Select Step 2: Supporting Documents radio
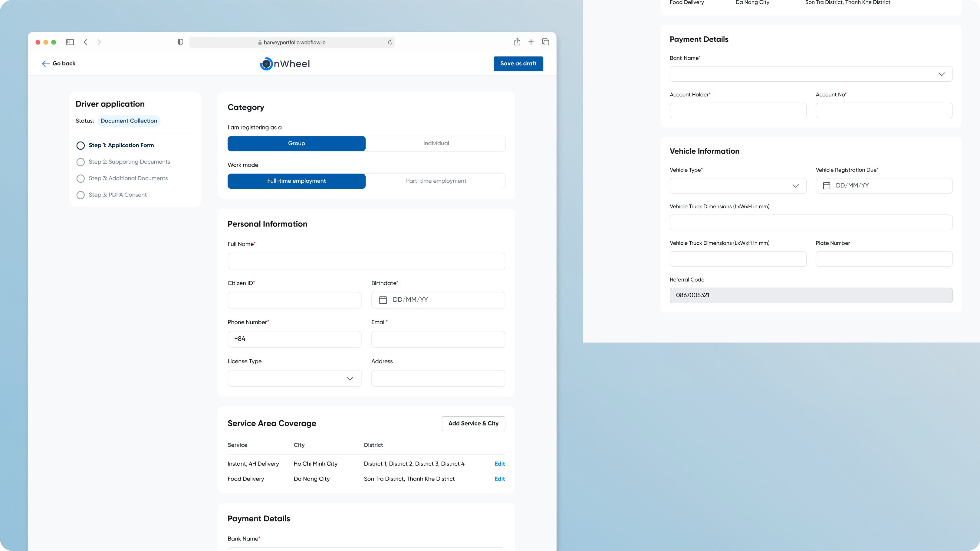The height and width of the screenshot is (551, 980). coord(81,162)
